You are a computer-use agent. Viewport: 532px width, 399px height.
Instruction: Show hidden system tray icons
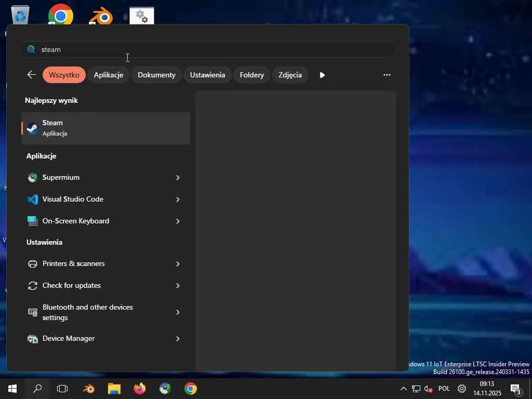(403, 389)
